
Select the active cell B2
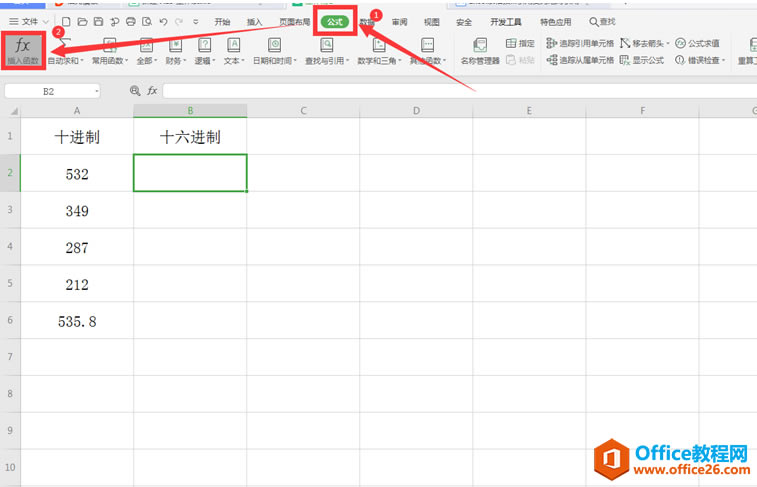pyautogui.click(x=190, y=173)
